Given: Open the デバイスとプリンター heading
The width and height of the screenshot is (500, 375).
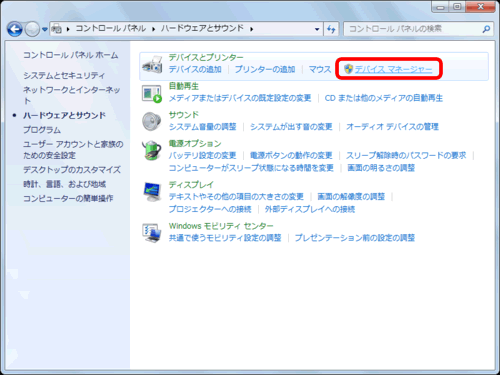Looking at the screenshot, I should tap(206, 57).
